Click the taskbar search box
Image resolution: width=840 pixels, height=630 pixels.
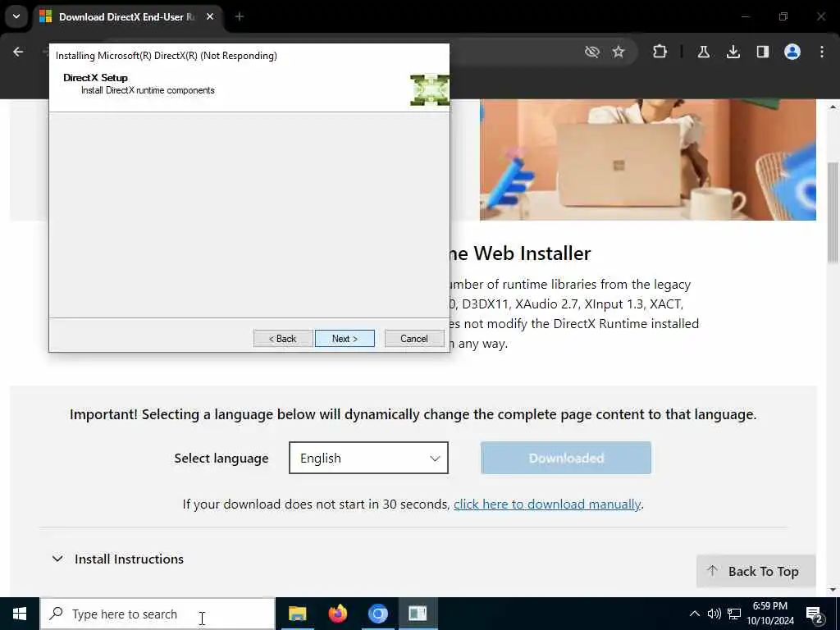(x=157, y=614)
